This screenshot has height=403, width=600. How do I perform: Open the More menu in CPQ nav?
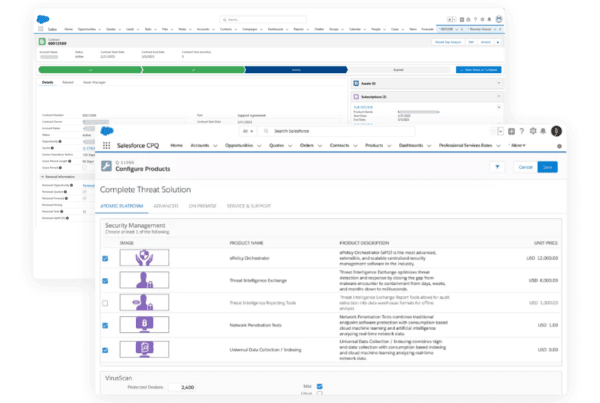point(517,145)
